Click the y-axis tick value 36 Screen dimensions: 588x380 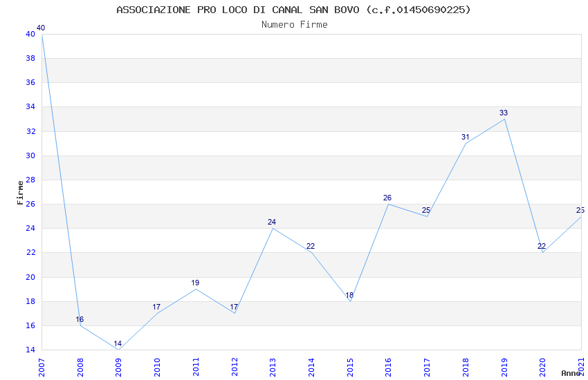point(30,82)
